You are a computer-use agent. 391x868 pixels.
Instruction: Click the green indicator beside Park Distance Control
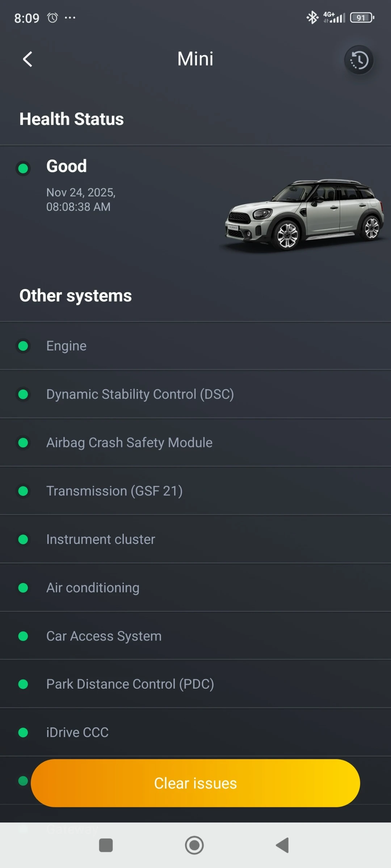(x=24, y=684)
